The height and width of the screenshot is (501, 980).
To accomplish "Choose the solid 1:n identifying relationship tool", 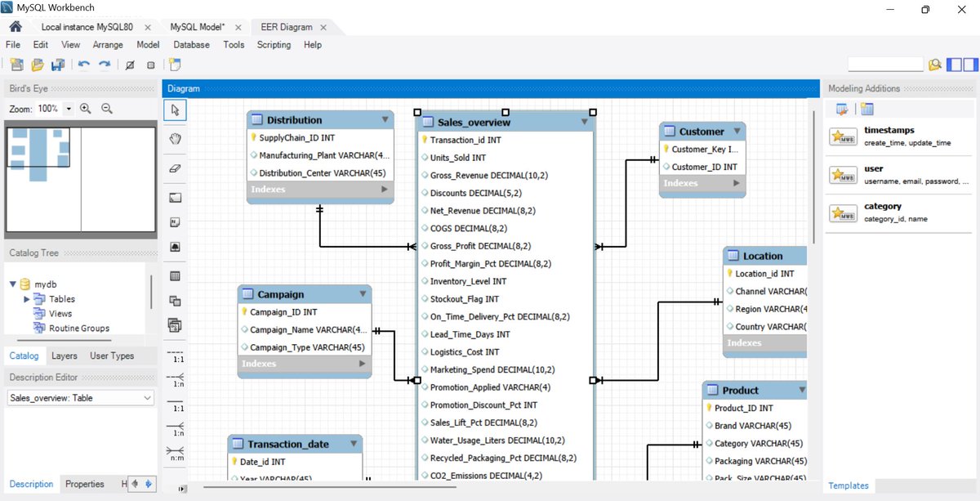I will coord(175,430).
